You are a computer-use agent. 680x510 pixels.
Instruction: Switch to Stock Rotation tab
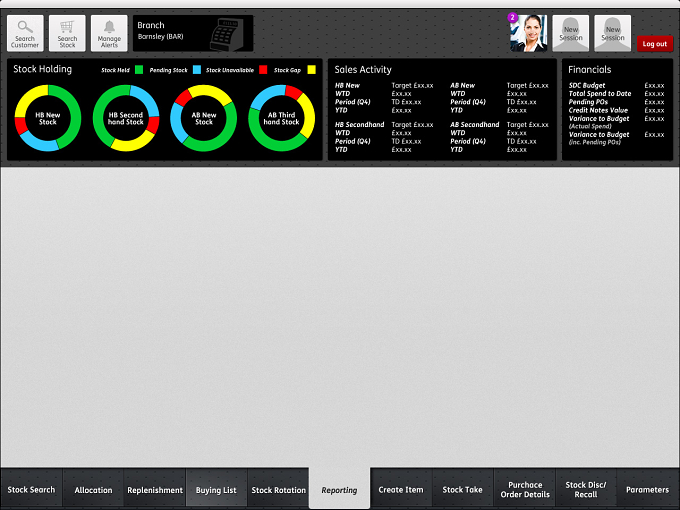tap(278, 490)
